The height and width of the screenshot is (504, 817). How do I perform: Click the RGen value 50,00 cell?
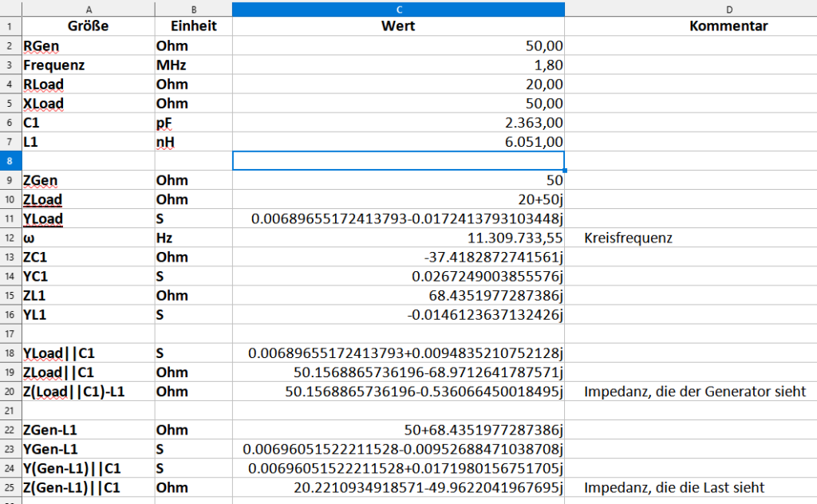(x=399, y=45)
